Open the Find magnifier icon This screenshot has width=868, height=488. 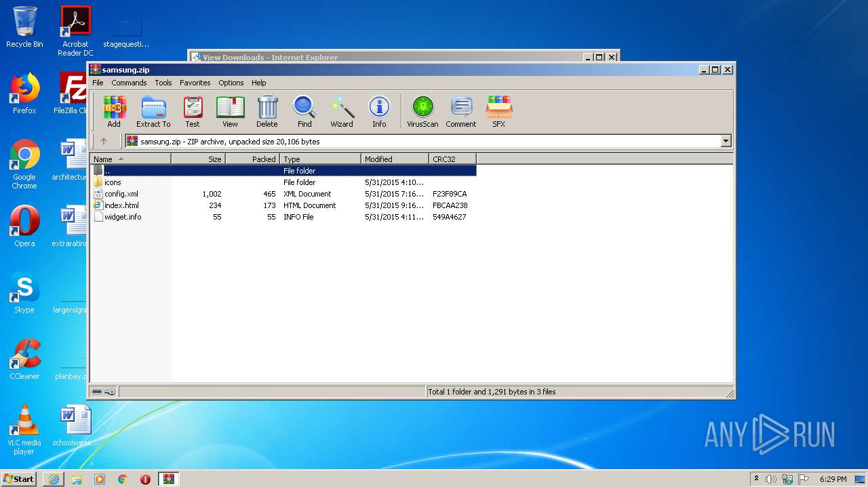point(304,112)
